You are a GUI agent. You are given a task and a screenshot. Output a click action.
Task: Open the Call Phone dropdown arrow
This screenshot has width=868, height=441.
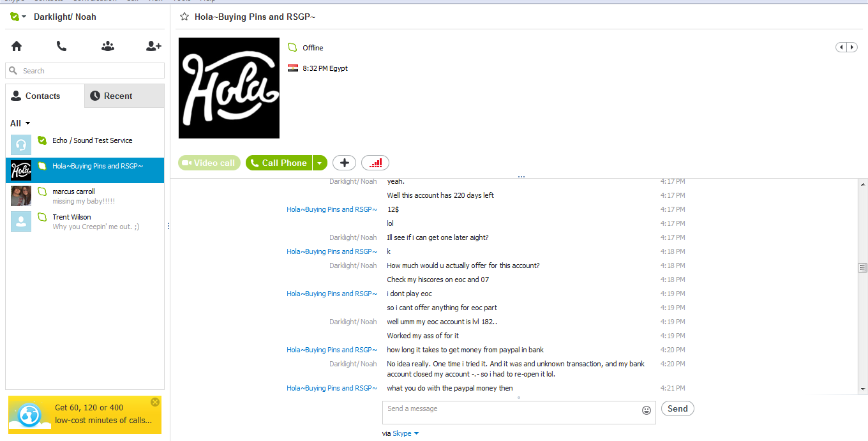click(320, 163)
